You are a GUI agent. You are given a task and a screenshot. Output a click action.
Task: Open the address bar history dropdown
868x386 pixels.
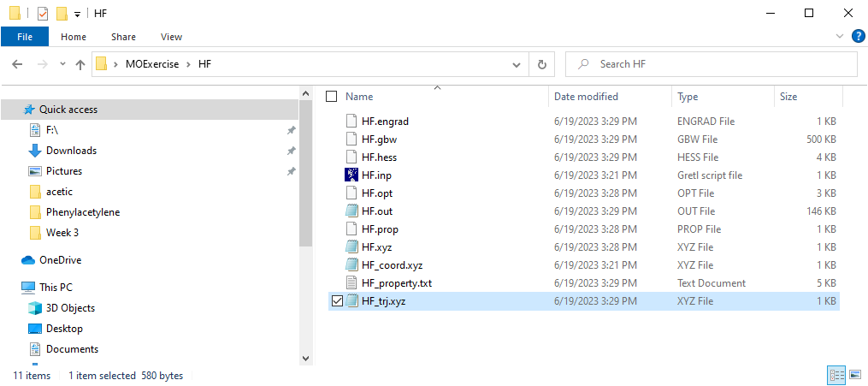click(517, 64)
